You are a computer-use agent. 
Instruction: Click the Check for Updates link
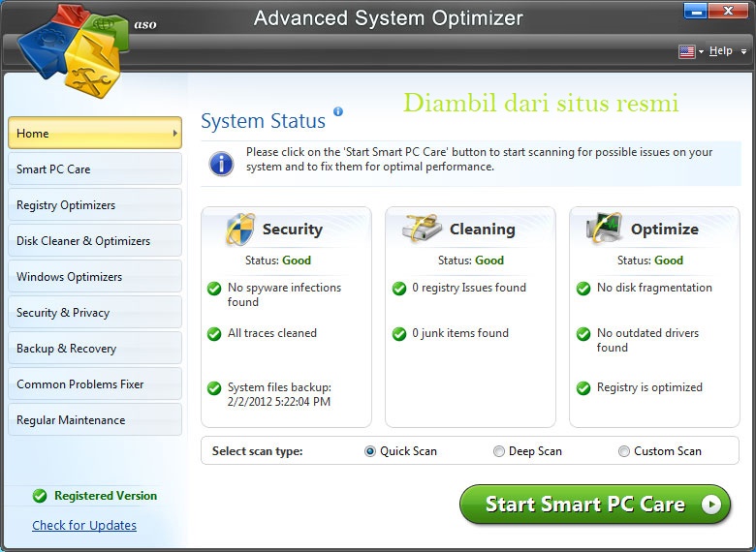pyautogui.click(x=84, y=525)
